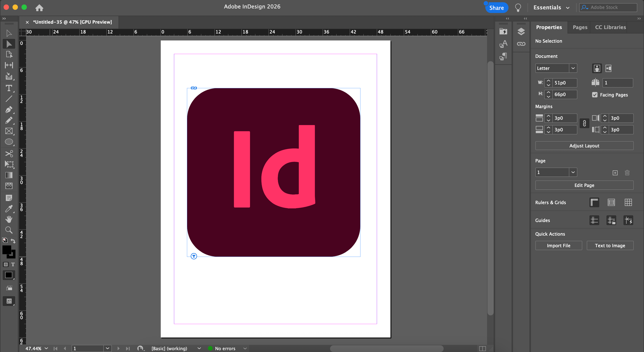Click the Fill color swatch
This screenshot has height=352, width=644.
[6, 250]
